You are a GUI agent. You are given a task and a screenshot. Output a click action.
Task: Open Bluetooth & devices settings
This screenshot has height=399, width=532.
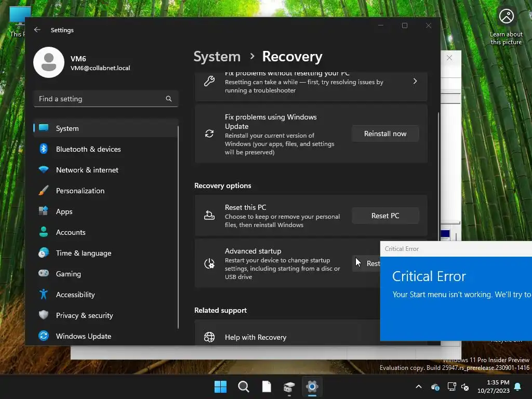point(106,149)
